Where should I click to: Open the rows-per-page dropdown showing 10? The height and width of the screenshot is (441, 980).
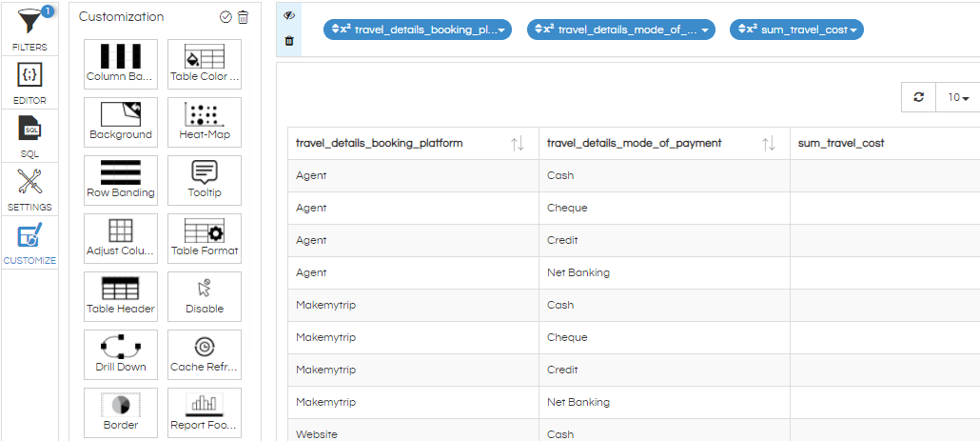coord(958,97)
